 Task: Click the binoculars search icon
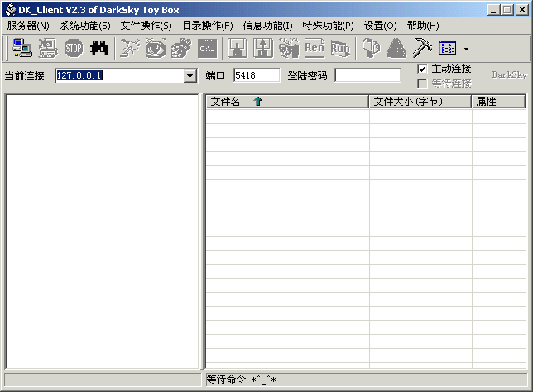[99, 48]
